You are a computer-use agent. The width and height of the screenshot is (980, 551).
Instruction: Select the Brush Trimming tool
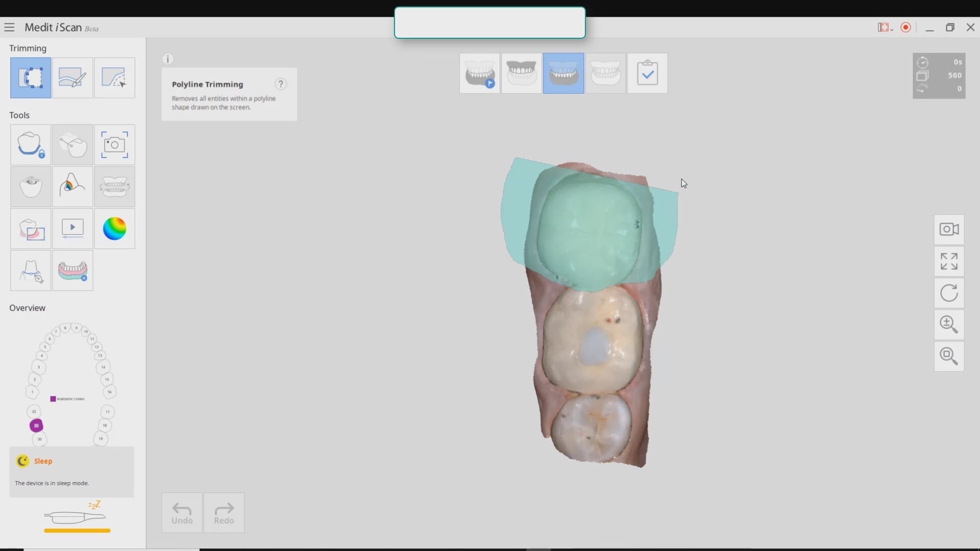(72, 78)
